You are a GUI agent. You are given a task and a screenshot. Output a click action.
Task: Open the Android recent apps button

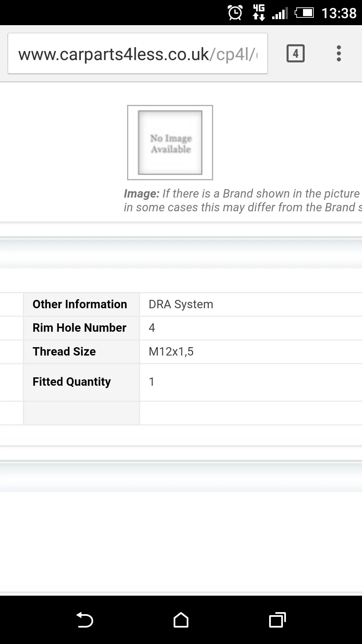click(x=278, y=620)
